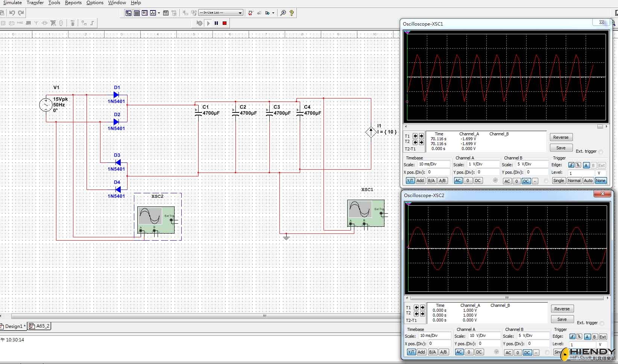Pause the running simulation

216,23
